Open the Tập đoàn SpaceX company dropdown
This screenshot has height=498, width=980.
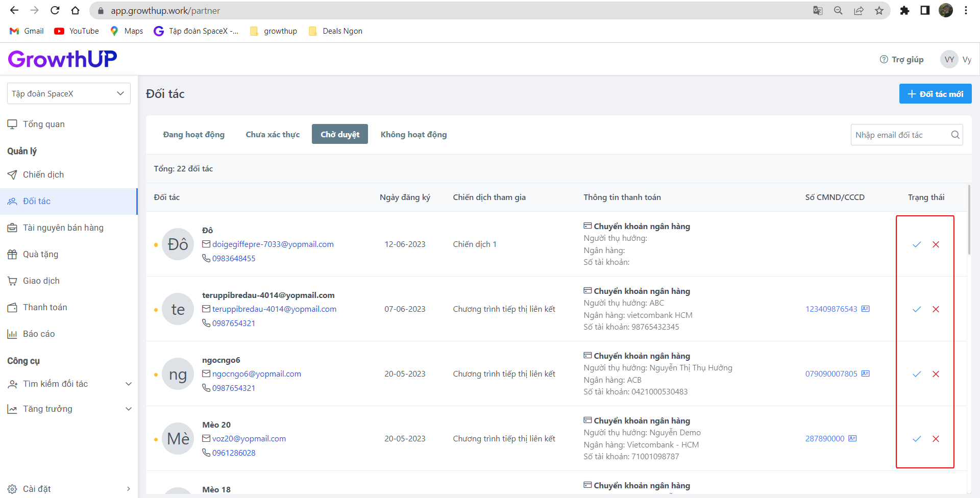click(68, 94)
